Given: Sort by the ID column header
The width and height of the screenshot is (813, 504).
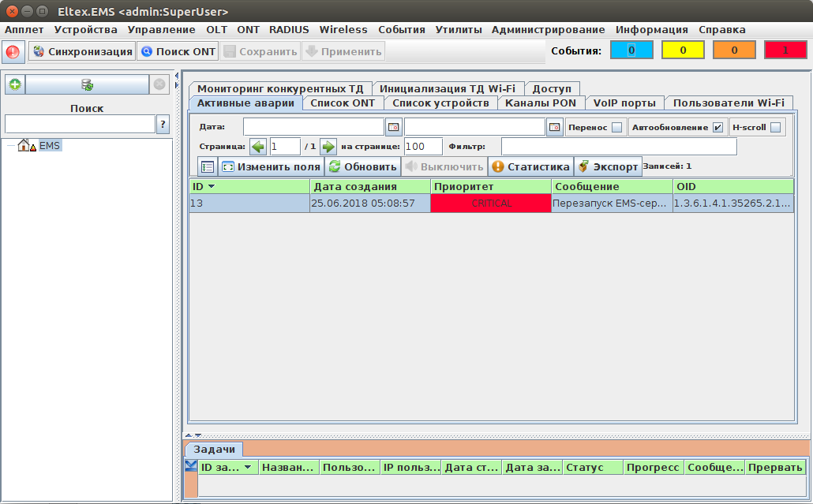Looking at the screenshot, I should 249,186.
